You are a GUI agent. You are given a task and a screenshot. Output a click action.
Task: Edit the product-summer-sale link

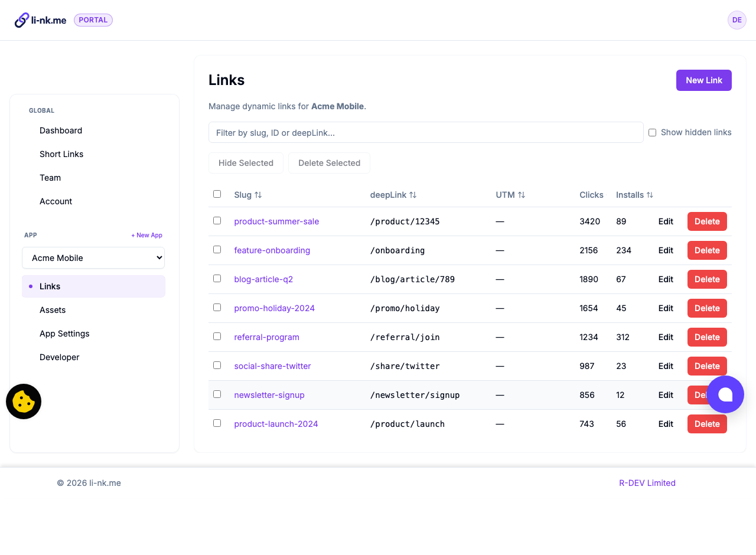click(x=666, y=221)
